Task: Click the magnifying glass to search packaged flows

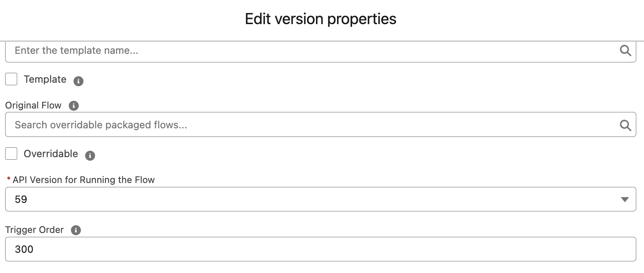Action: (x=626, y=124)
